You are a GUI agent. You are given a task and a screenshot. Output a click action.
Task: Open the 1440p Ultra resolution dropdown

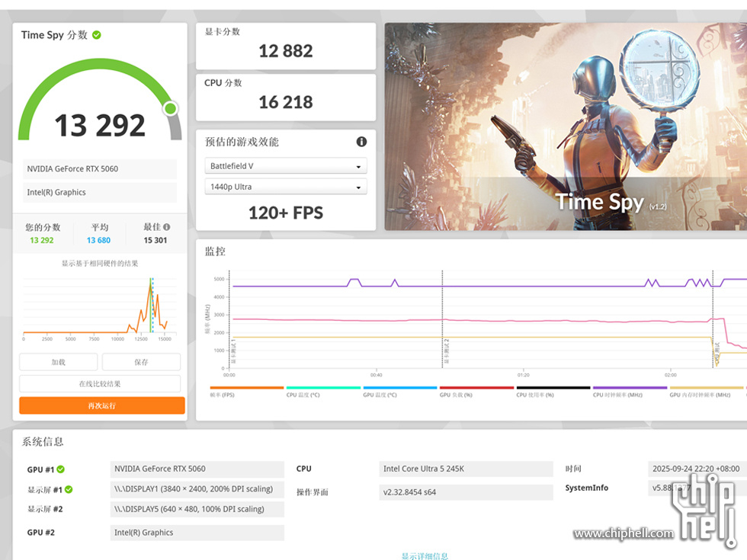point(286,187)
